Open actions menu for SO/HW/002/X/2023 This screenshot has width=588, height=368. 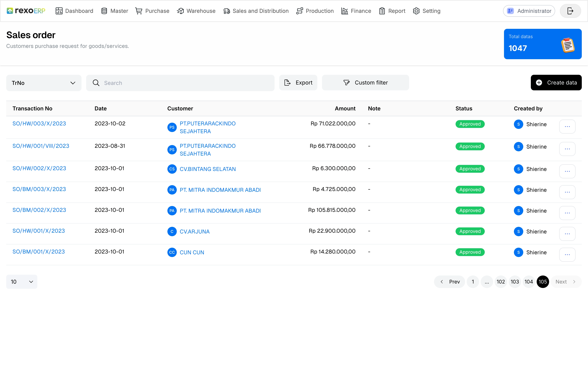point(567,171)
